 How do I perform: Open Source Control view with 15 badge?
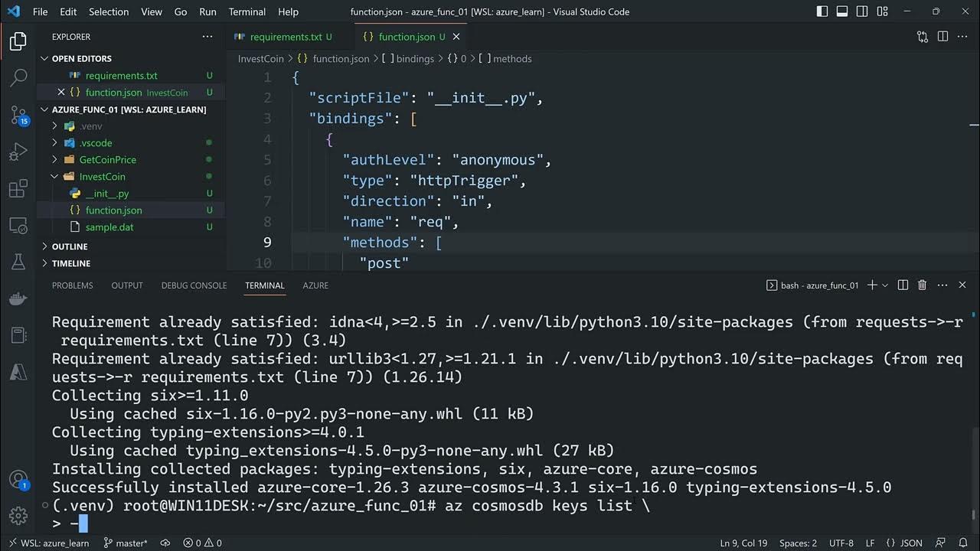[18, 115]
